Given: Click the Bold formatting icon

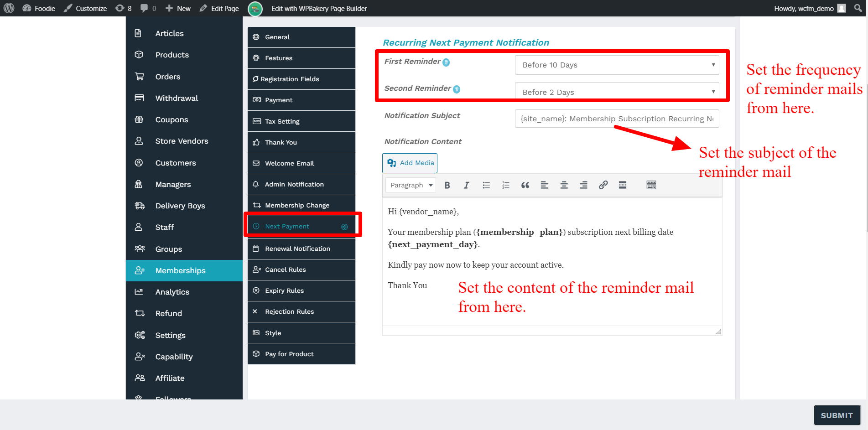Looking at the screenshot, I should [x=447, y=185].
